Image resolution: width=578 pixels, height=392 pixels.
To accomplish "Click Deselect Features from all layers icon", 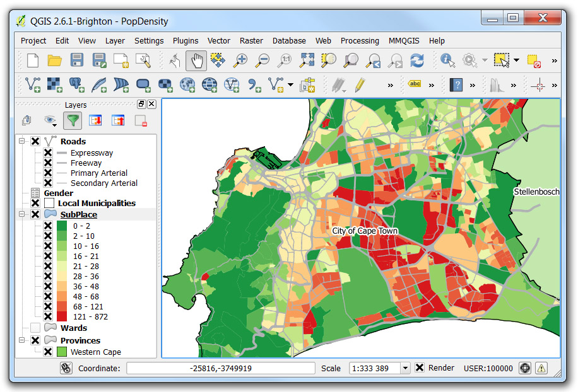I will pos(534,61).
